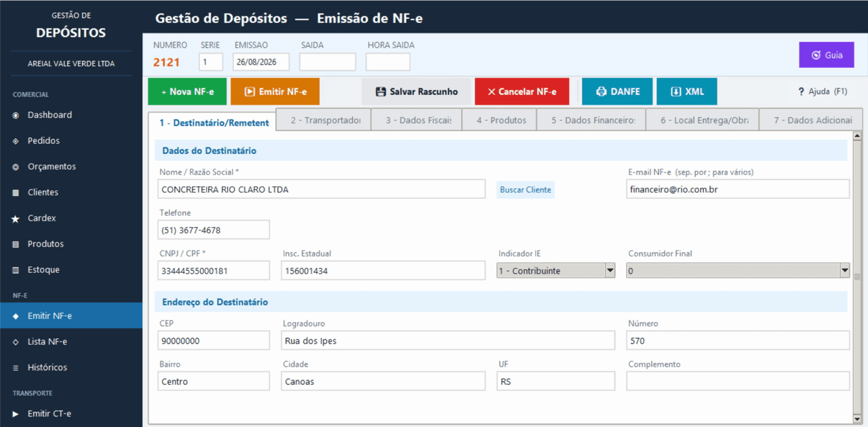The width and height of the screenshot is (868, 427).
Task: Switch to the 3 - Dados Fiscais tab
Action: pyautogui.click(x=416, y=119)
